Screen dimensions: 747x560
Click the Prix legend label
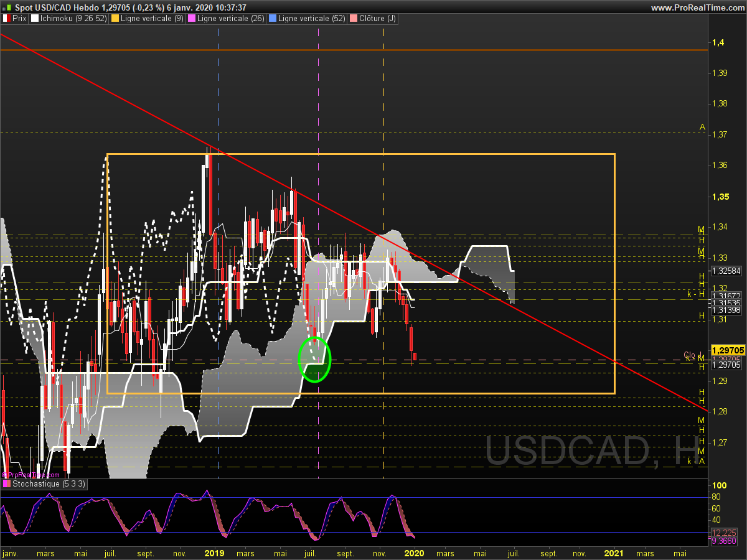(19, 19)
